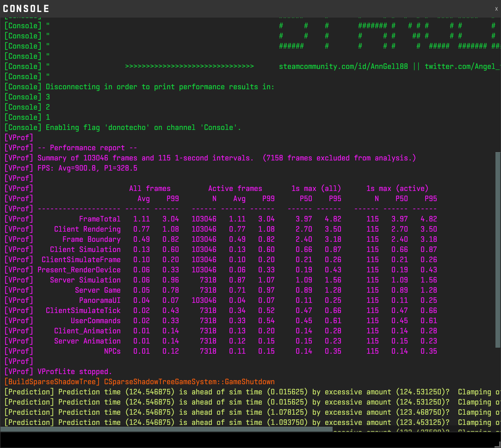Viewport: 501px width, 448px height.
Task: Click the 'Server Simulation' row label
Action: [x=85, y=280]
